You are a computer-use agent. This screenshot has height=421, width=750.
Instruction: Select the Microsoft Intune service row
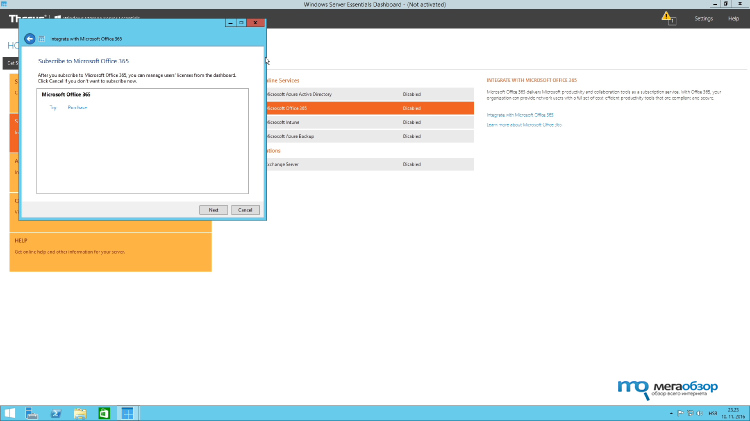tap(370, 122)
